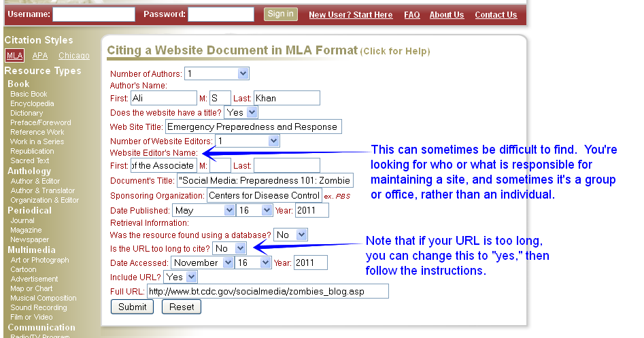Click the '(Click for Help)' heading link

point(395,51)
